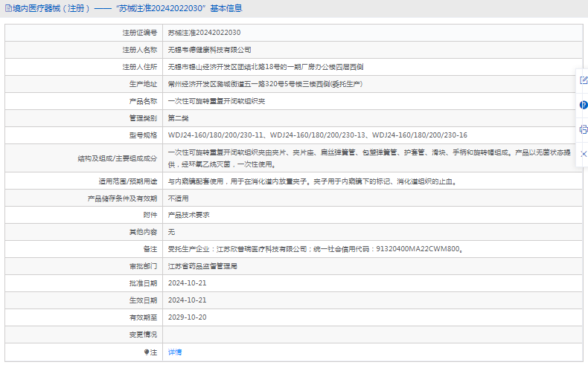Click the 批准日期 label
The height and width of the screenshot is (365, 588).
[x=143, y=283]
